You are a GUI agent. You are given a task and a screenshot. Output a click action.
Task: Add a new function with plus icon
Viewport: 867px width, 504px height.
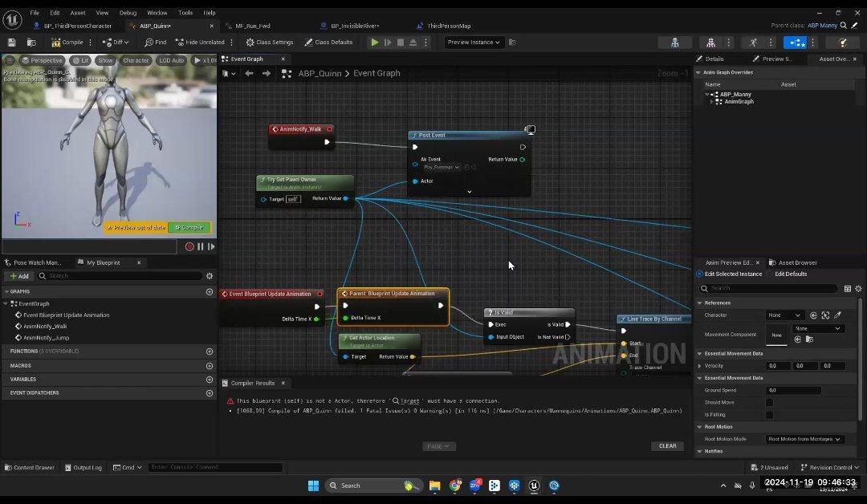[210, 352]
